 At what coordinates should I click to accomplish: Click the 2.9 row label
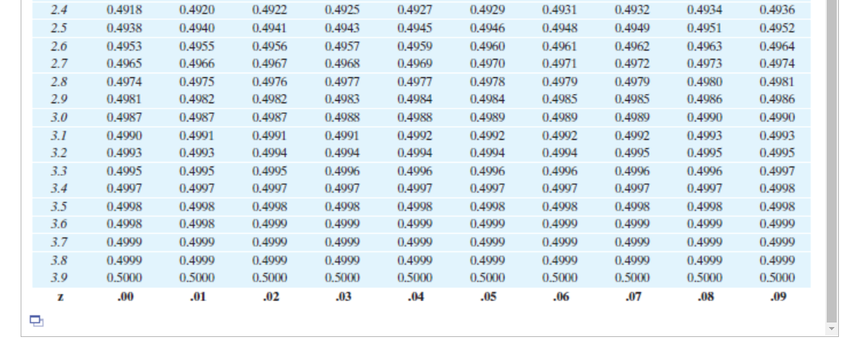[60, 99]
